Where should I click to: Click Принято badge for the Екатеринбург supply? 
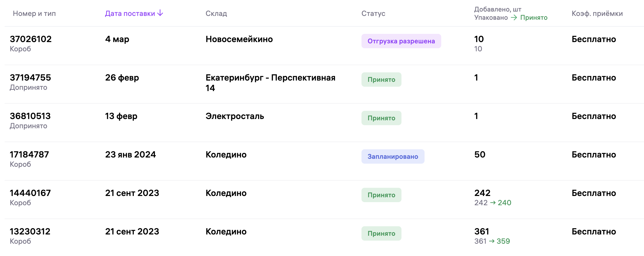point(381,80)
